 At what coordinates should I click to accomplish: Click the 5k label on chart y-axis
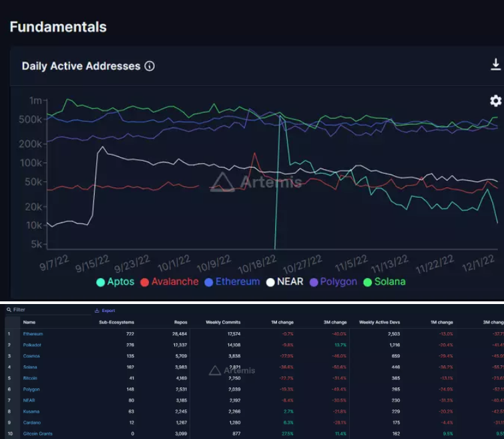point(36,245)
